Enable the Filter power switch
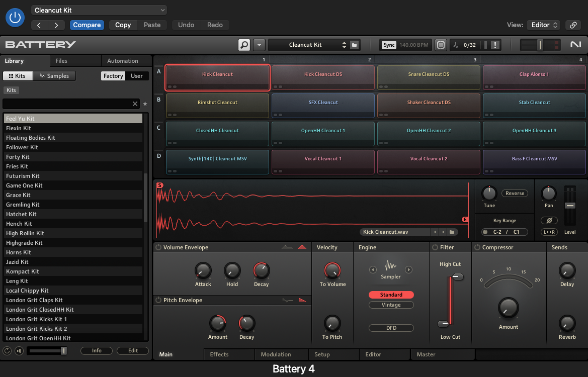 point(435,247)
